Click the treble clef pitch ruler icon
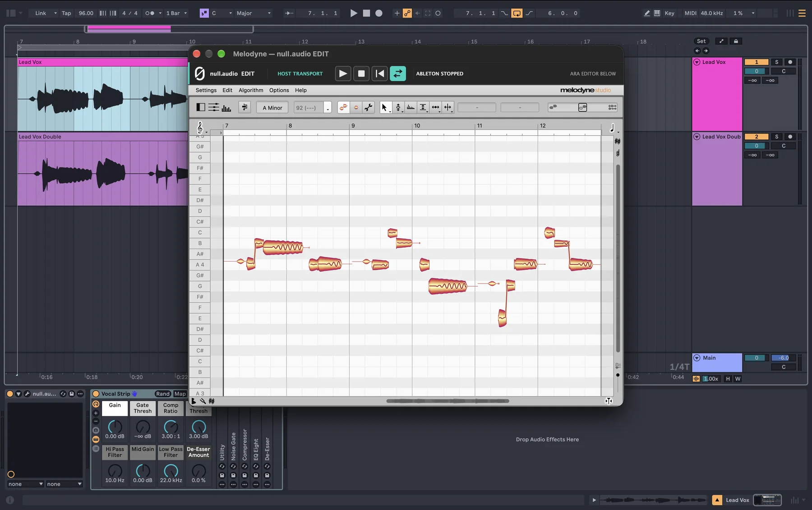The image size is (812, 510). pos(200,128)
